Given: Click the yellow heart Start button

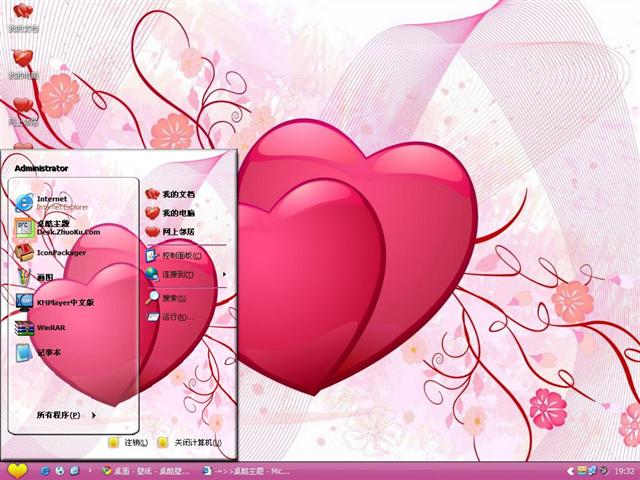Looking at the screenshot, I should click(17, 471).
